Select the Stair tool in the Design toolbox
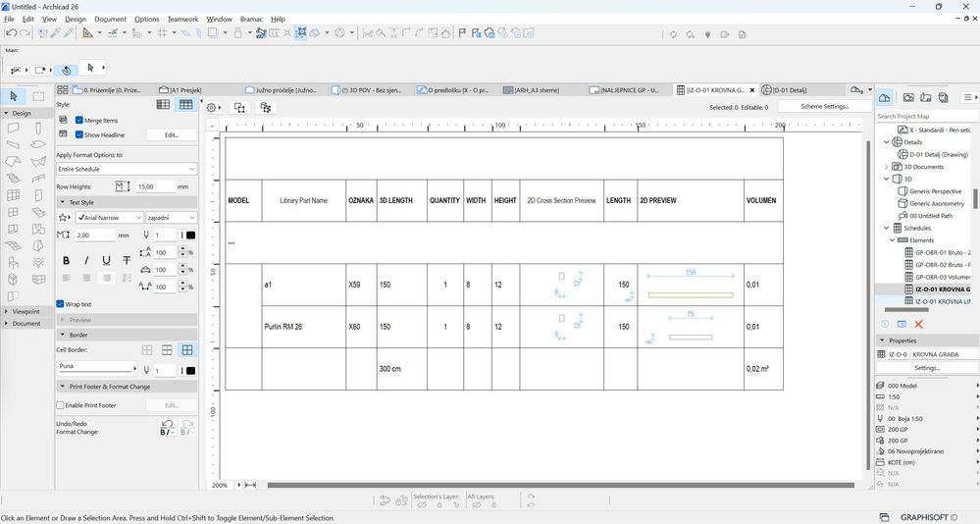Image resolution: width=980 pixels, height=524 pixels. (x=13, y=179)
